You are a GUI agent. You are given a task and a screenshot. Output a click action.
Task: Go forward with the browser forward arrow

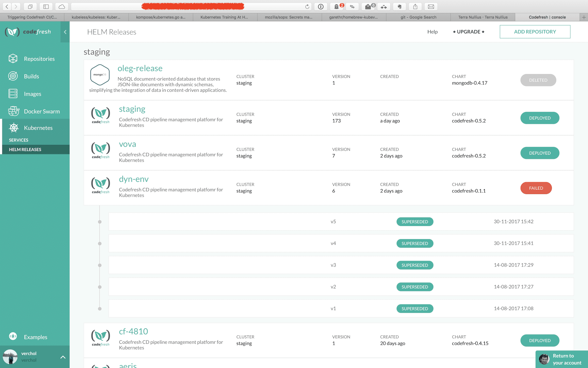coord(16,7)
